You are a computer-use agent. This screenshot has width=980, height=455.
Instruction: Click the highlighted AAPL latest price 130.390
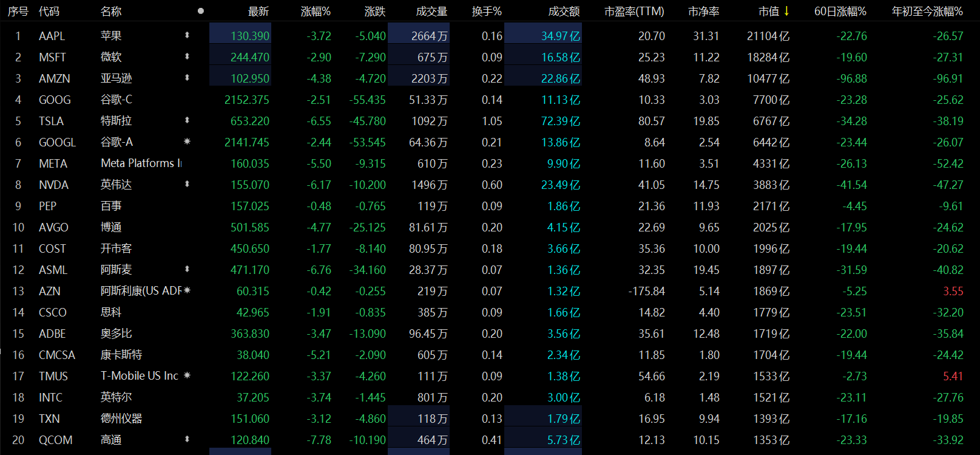(249, 36)
